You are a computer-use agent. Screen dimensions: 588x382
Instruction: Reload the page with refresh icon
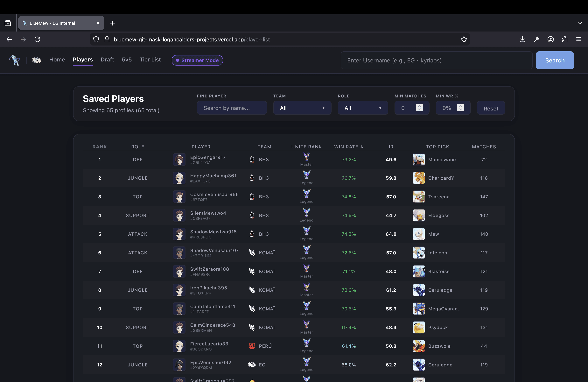tap(37, 39)
